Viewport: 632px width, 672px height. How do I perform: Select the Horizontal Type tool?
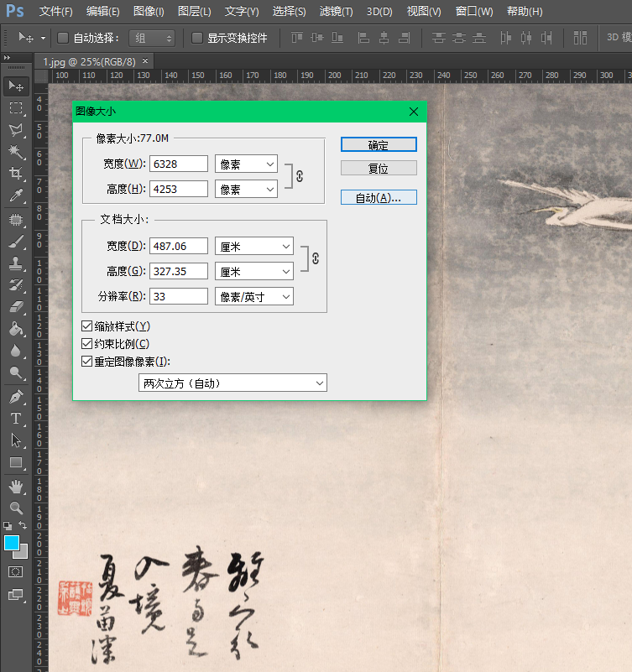[16, 419]
